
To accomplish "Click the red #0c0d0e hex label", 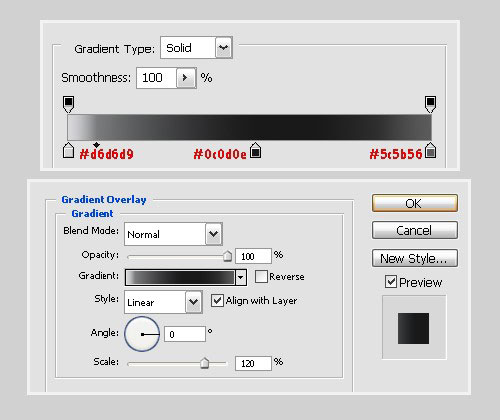I will [220, 154].
